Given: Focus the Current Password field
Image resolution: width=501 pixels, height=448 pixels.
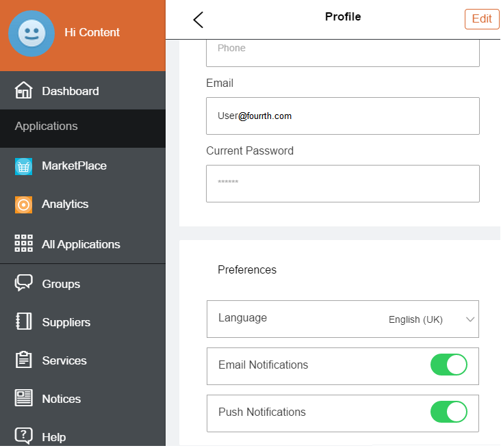Looking at the screenshot, I should coord(342,183).
